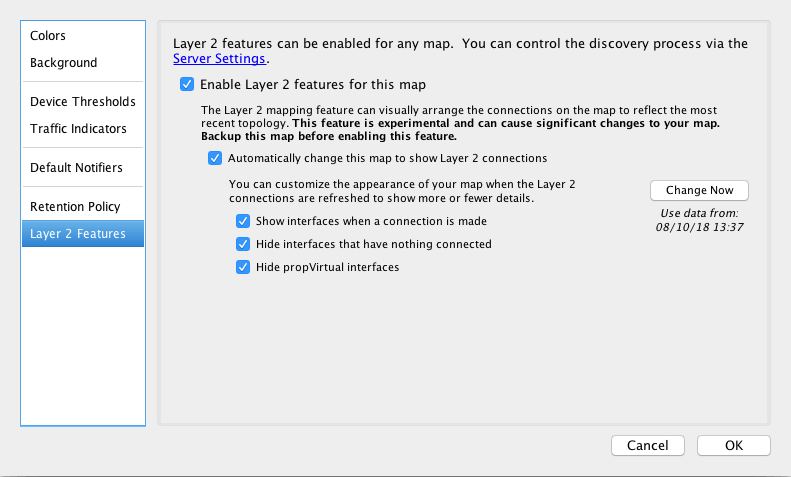Image resolution: width=791 pixels, height=477 pixels.
Task: Open the Colors settings section
Action: click(x=48, y=36)
